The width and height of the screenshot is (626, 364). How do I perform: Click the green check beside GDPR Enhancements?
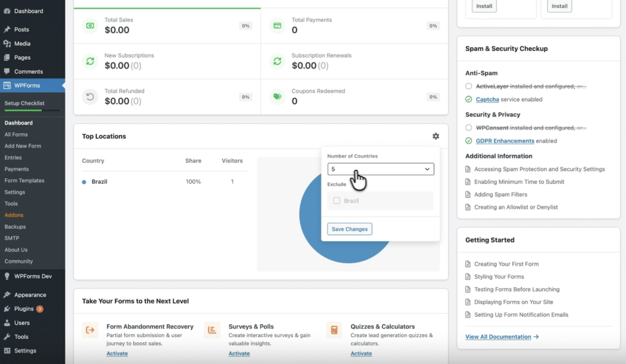(469, 140)
